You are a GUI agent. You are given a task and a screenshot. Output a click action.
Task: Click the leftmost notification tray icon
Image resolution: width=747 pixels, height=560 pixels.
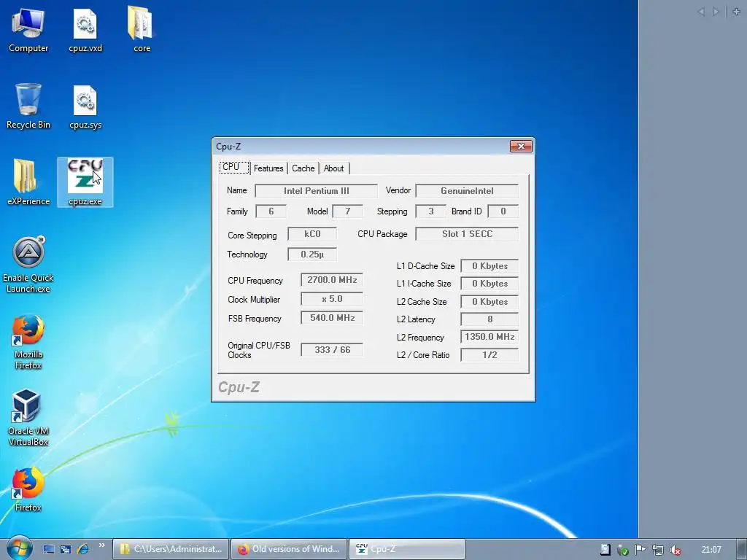click(605, 550)
